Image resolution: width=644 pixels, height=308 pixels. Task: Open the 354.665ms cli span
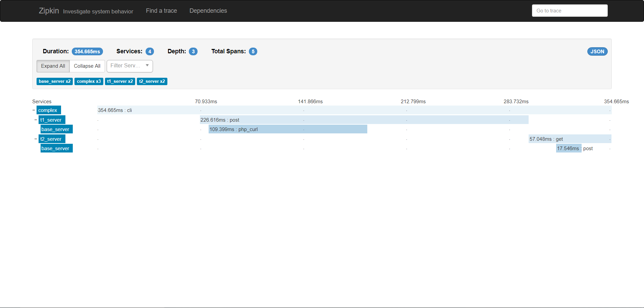point(355,110)
